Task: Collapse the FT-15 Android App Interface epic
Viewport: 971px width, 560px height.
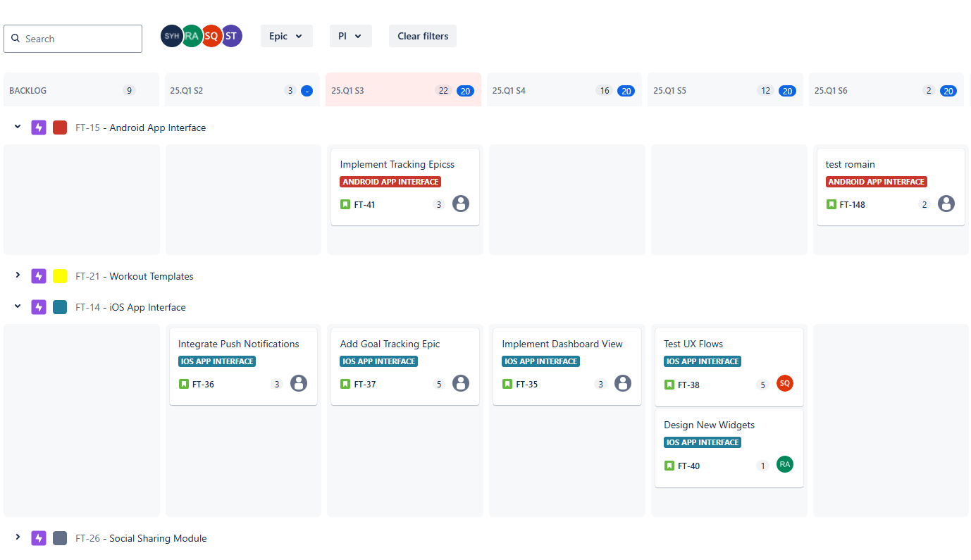Action: pyautogui.click(x=18, y=127)
